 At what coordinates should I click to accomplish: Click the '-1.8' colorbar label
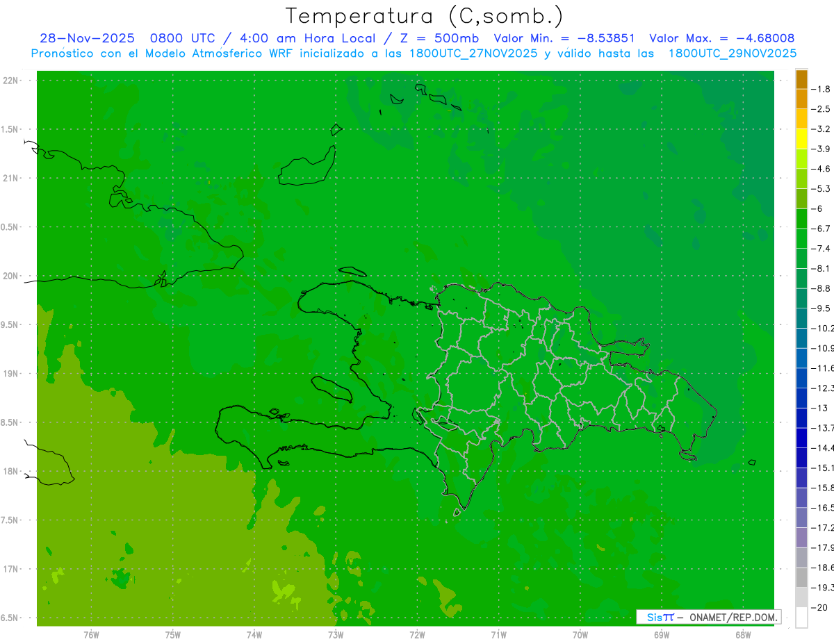(821, 89)
